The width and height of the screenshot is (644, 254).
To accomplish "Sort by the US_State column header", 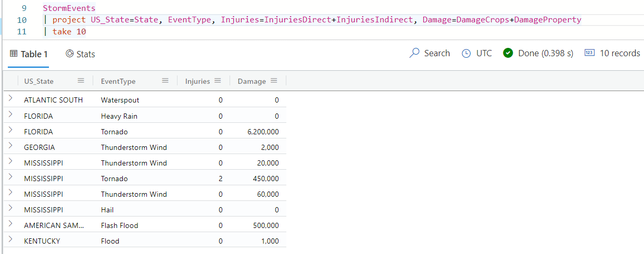I will click(x=39, y=81).
